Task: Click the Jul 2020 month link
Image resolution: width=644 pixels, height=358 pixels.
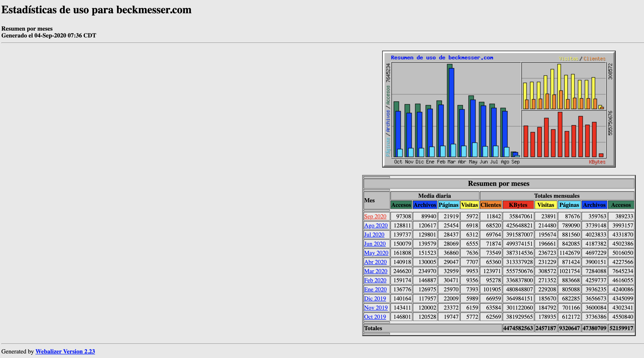Action: click(374, 234)
